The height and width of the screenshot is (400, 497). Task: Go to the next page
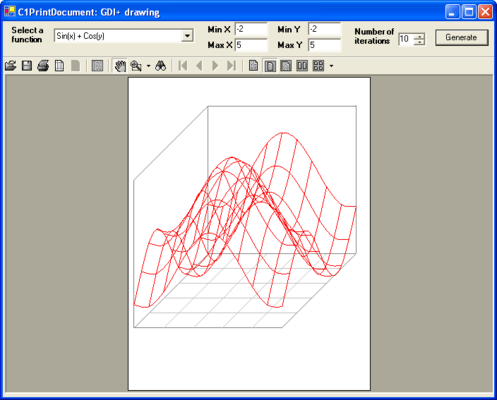click(215, 66)
